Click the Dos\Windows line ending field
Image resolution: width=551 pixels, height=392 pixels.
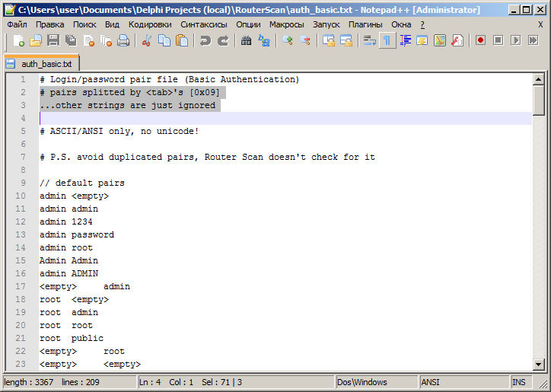pos(362,382)
